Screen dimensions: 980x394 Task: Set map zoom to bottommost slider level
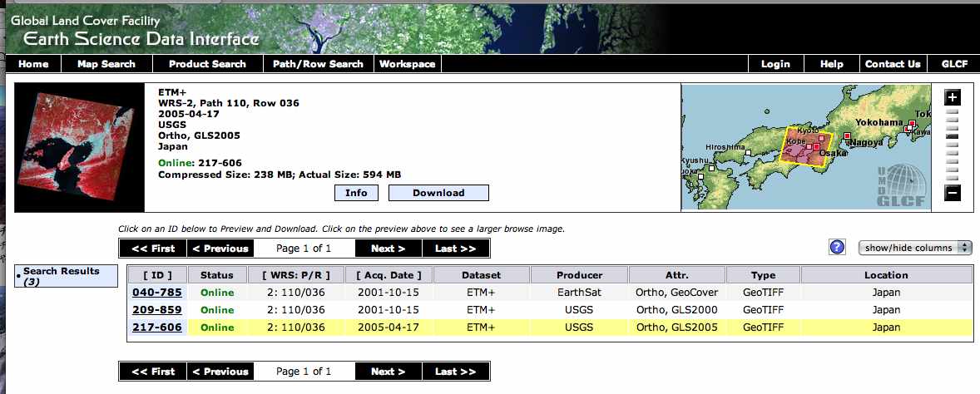pyautogui.click(x=952, y=178)
